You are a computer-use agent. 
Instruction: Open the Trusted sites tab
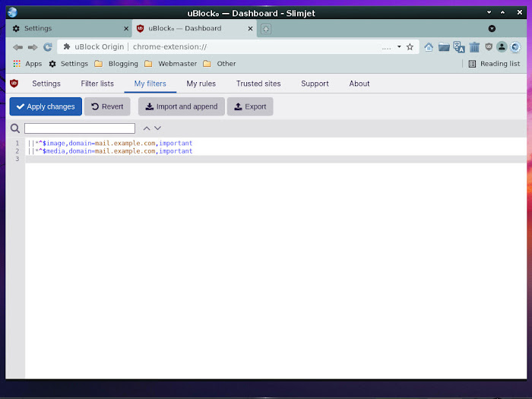click(258, 84)
